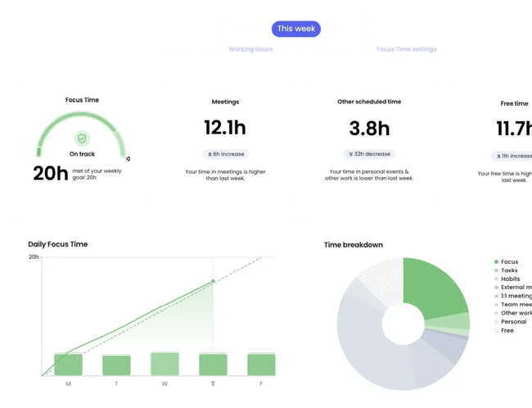Click Wednesday's bar in Daily Focus Time
This screenshot has width=532, height=408.
pos(165,364)
